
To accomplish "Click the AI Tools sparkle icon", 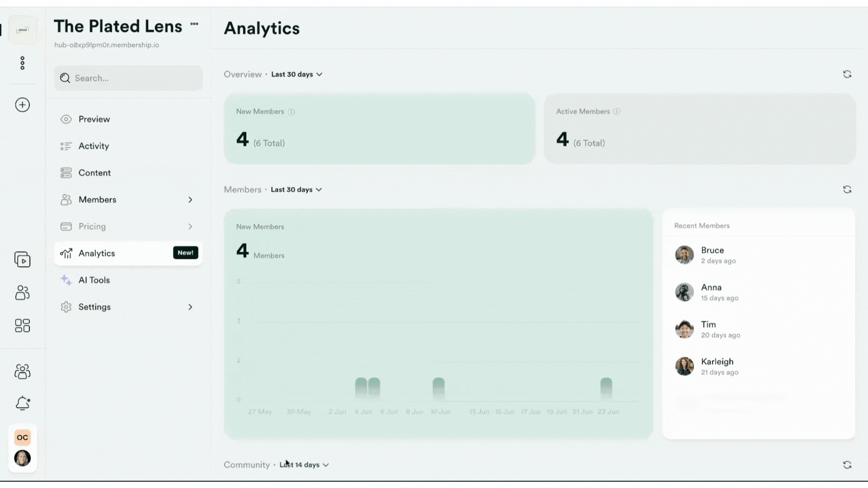I will (66, 280).
